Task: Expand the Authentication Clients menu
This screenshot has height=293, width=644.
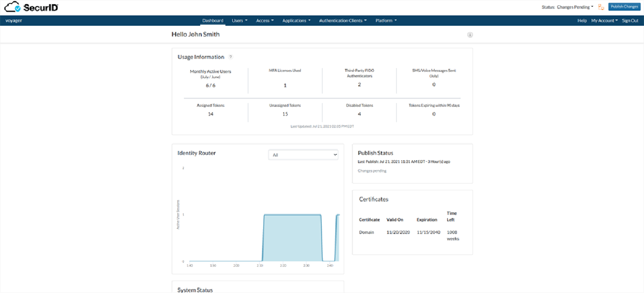Action: pos(343,20)
